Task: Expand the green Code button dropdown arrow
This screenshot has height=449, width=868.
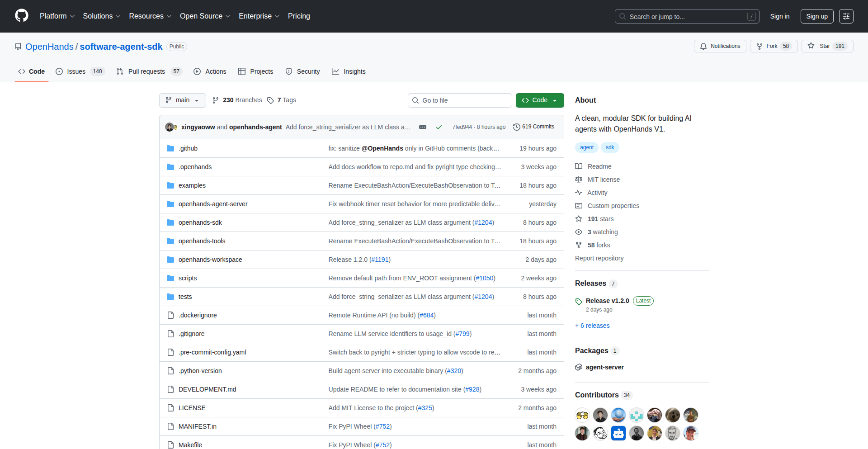Action: (555, 100)
